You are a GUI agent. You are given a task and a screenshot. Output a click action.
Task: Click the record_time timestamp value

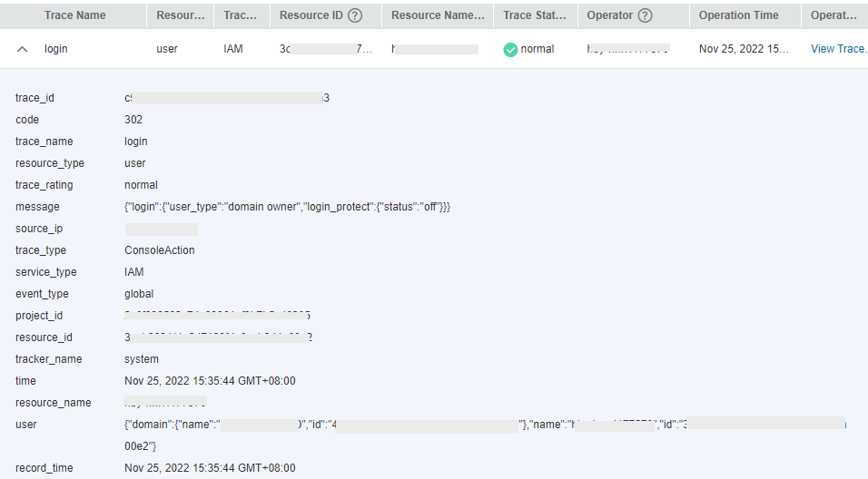(210, 468)
